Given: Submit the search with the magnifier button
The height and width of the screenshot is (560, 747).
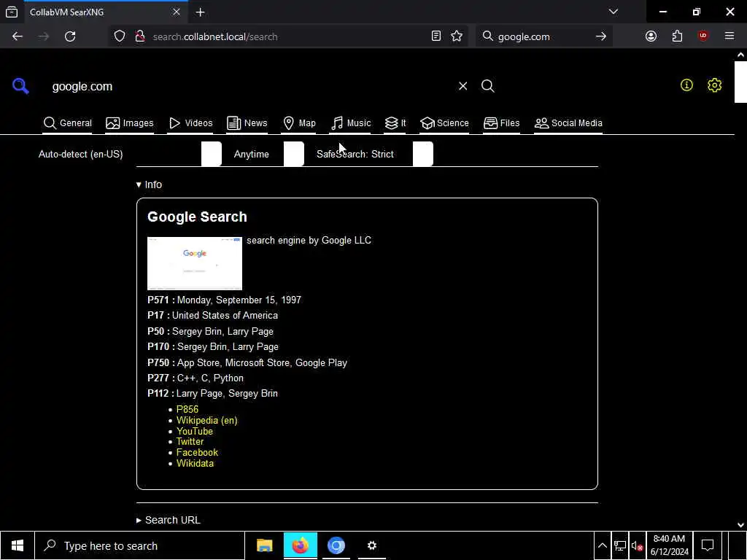Looking at the screenshot, I should (488, 86).
